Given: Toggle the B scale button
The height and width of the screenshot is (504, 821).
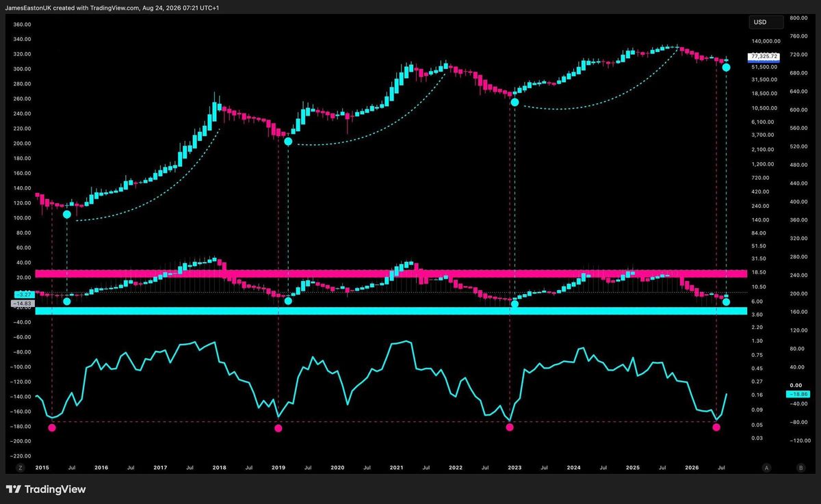Looking at the screenshot, I should [x=801, y=468].
